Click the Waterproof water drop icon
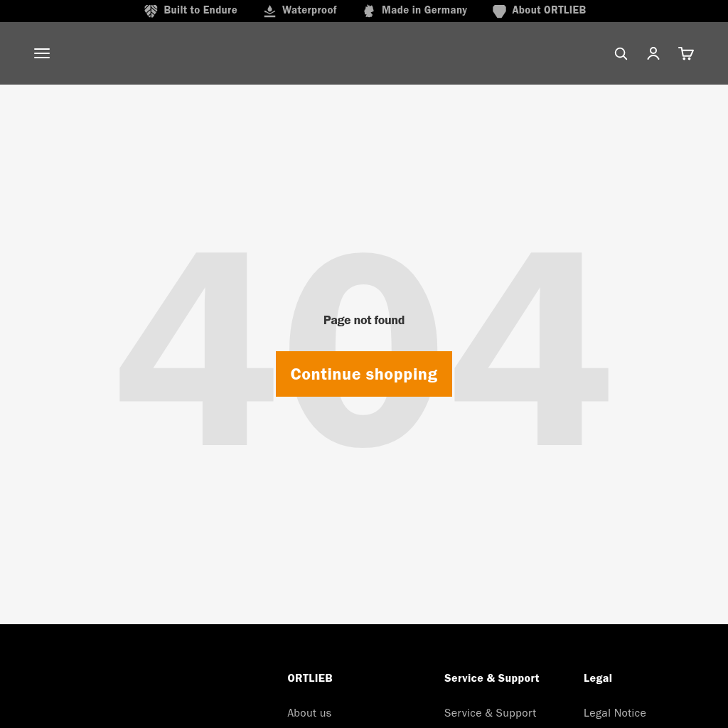The image size is (728, 728). 269,11
